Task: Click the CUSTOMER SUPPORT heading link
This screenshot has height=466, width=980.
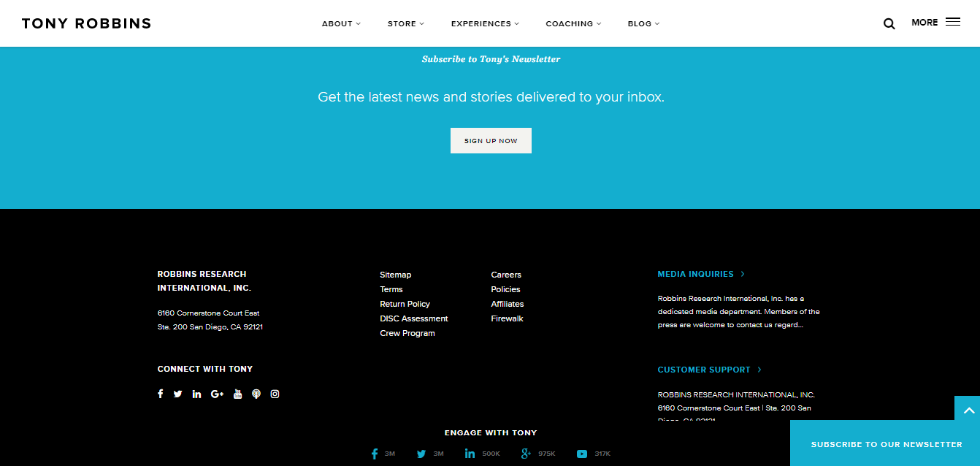Action: [709, 370]
